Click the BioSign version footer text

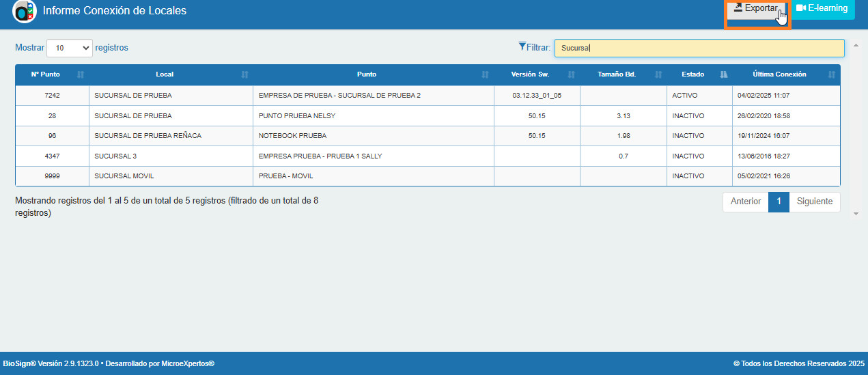coord(109,363)
